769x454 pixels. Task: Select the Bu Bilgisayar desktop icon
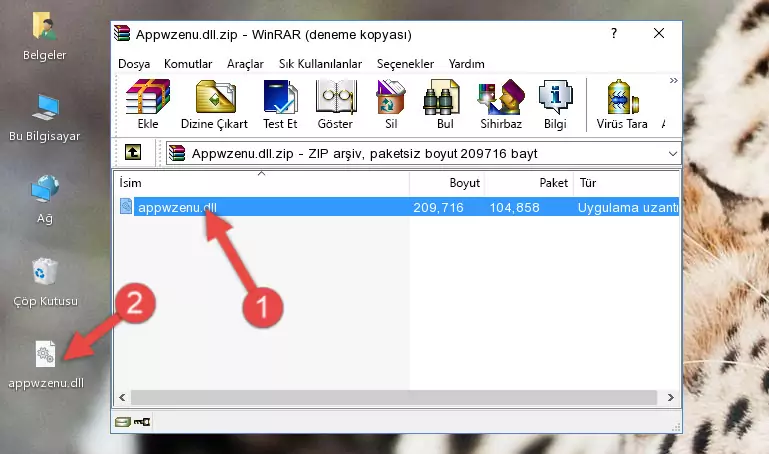pos(45,118)
